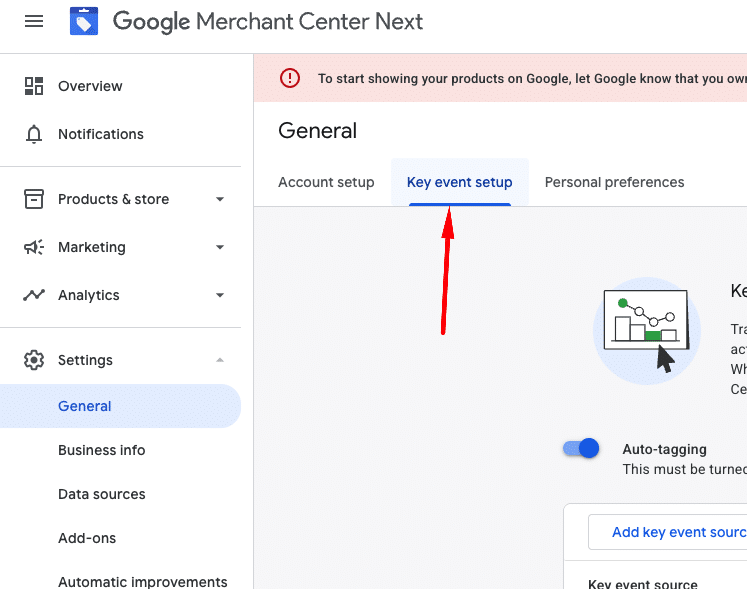747x589 pixels.
Task: Go to the Overview page
Action: click(90, 86)
